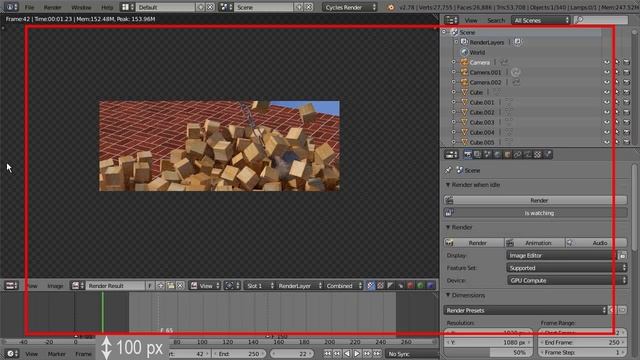Click the image editor Image menu

[x=55, y=286]
